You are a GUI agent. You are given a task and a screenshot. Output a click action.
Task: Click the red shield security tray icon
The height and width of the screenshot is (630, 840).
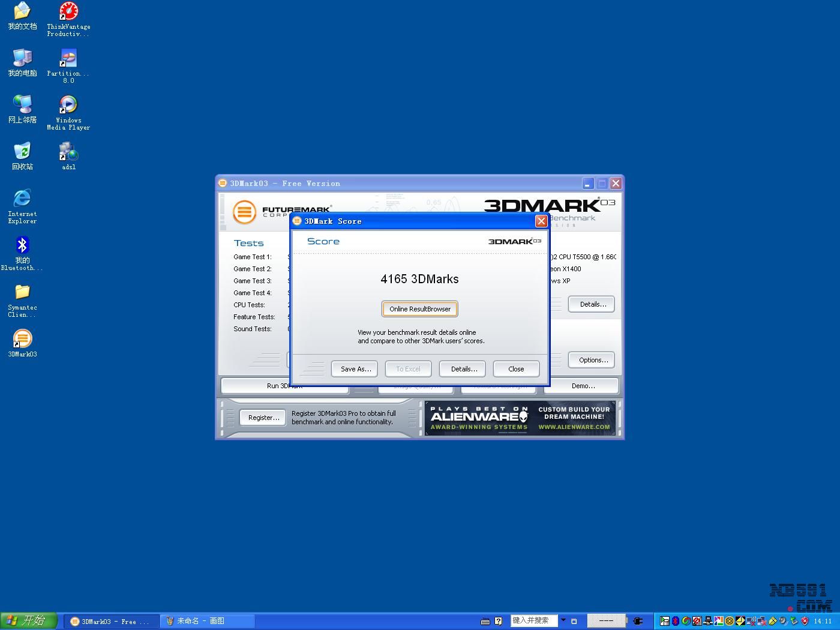tap(805, 621)
